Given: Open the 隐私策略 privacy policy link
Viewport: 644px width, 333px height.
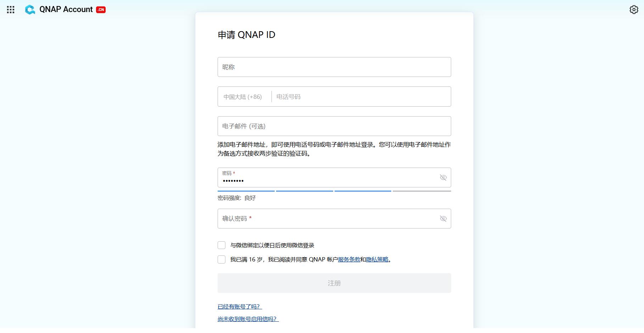Looking at the screenshot, I should (377, 259).
